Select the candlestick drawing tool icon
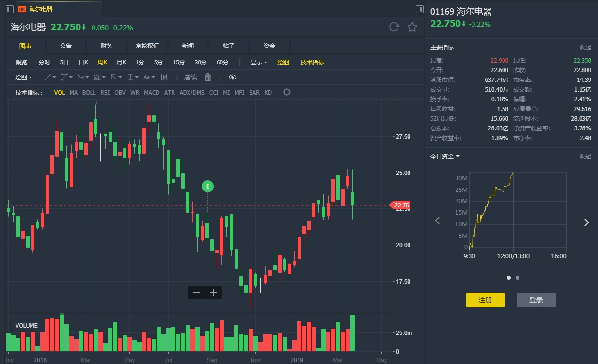The image size is (598, 364). 164,77
